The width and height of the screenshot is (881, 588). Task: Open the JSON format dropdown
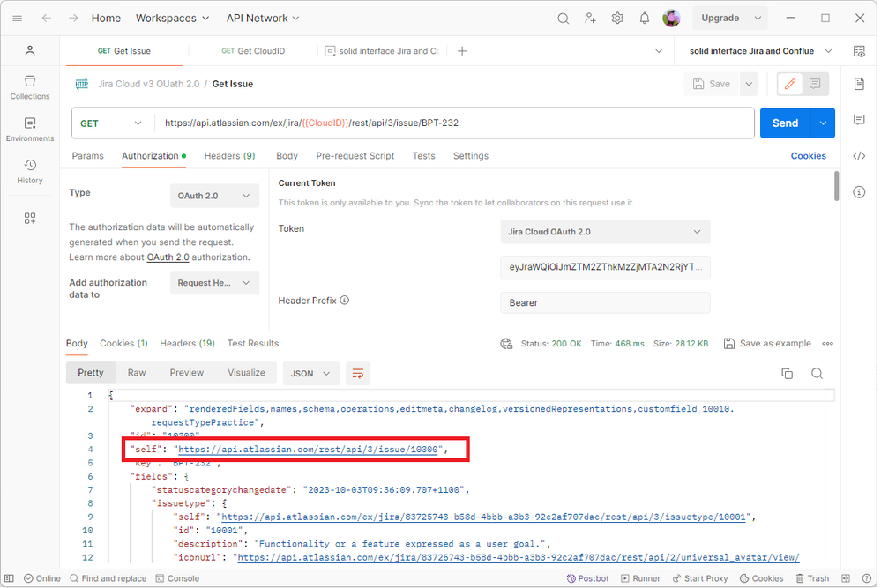tap(310, 374)
